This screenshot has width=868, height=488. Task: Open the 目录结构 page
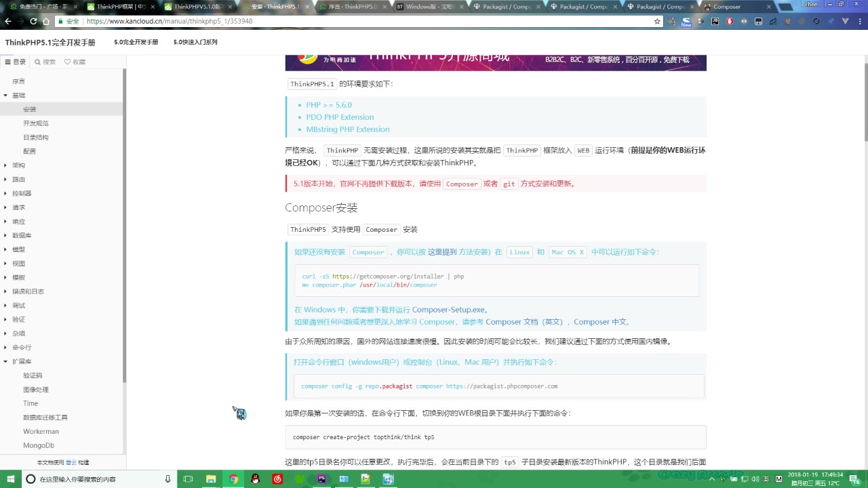point(36,138)
